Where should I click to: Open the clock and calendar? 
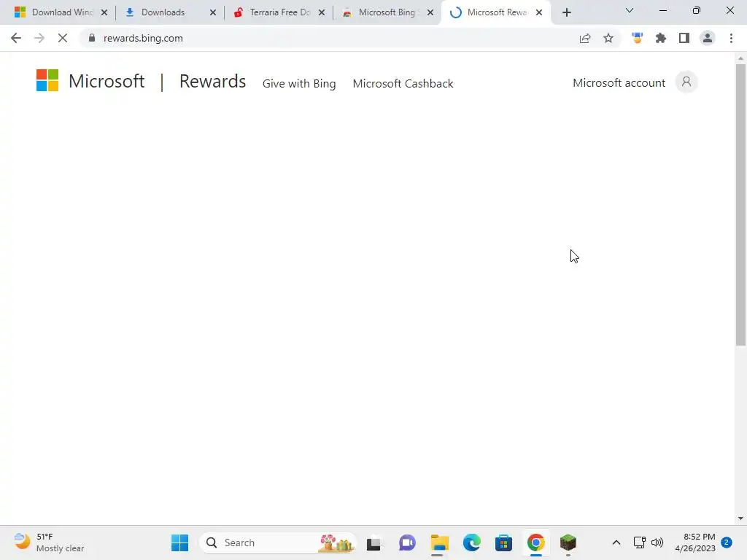695,542
